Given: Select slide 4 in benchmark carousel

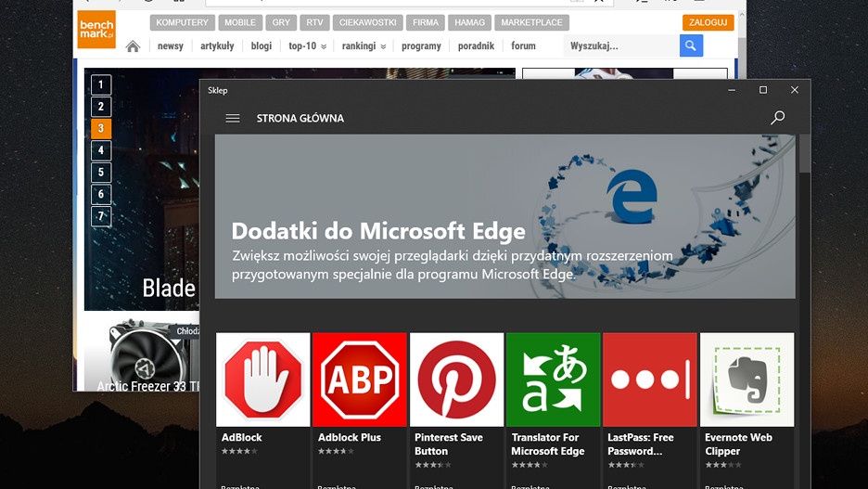Looking at the screenshot, I should (x=101, y=150).
